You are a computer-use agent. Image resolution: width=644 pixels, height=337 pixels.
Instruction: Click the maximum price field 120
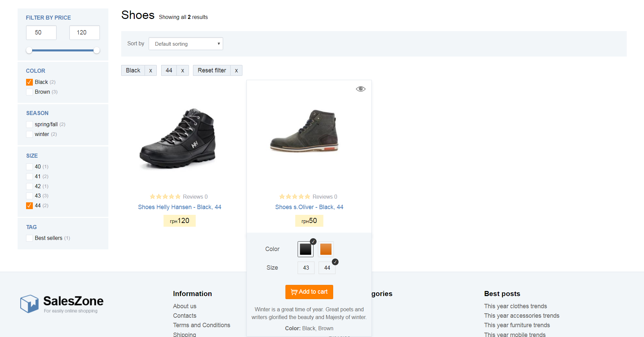coord(85,32)
